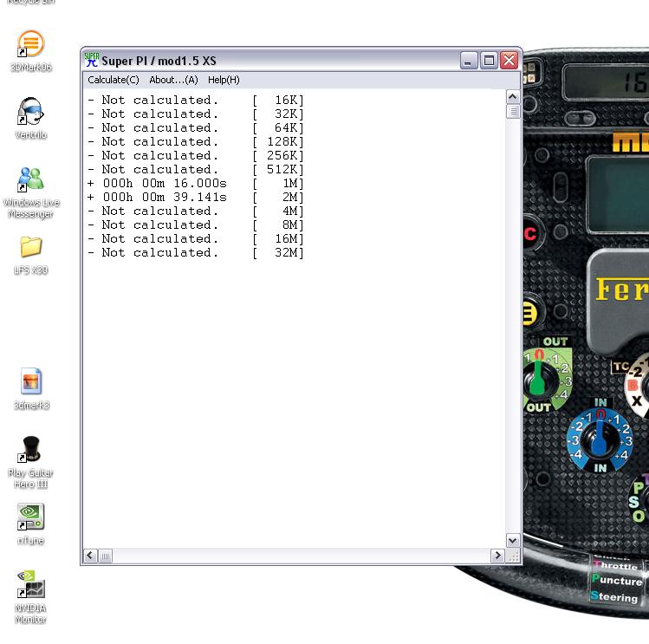The height and width of the screenshot is (644, 649).
Task: Click the 128K 'Not calculated' row
Action: point(196,141)
